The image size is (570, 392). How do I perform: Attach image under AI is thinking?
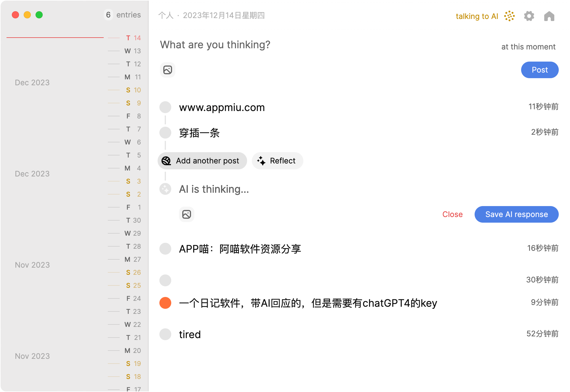pyautogui.click(x=187, y=214)
